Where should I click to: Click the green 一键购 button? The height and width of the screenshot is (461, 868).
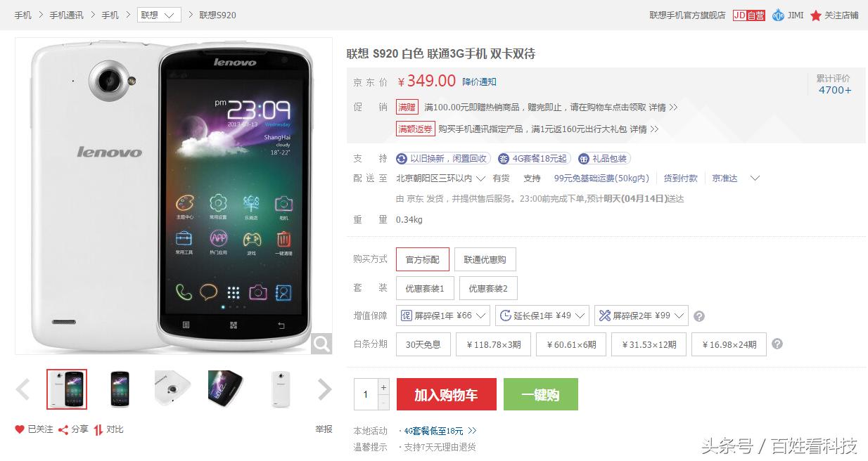(541, 394)
